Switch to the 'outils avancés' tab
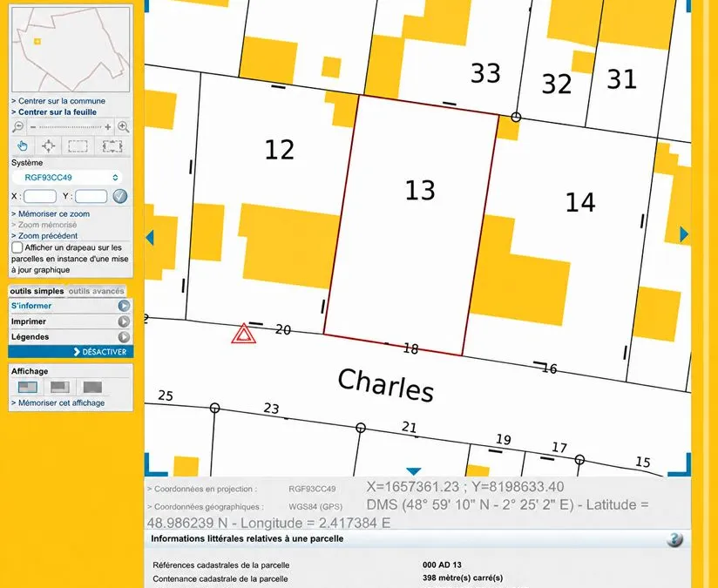Image resolution: width=718 pixels, height=588 pixels. (96, 291)
